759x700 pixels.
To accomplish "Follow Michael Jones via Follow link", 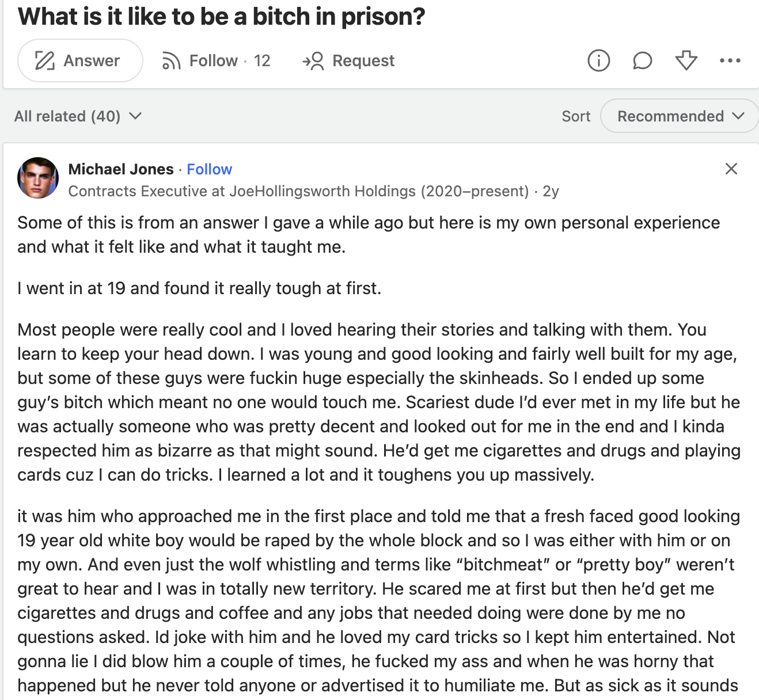I will point(209,169).
